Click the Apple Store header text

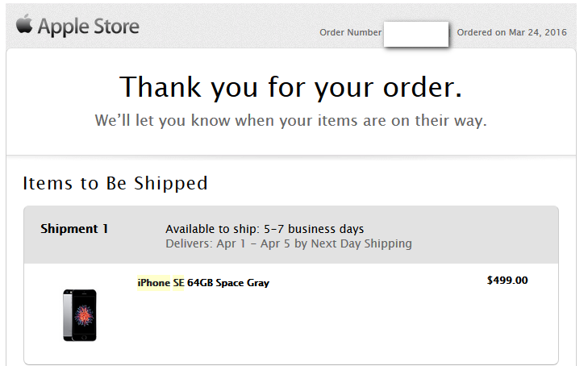click(88, 27)
